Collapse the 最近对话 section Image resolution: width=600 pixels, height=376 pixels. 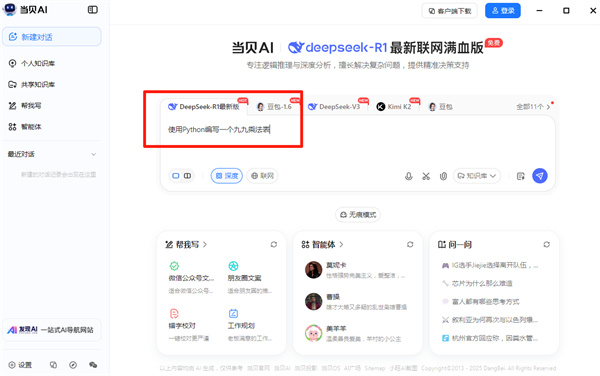click(93, 154)
